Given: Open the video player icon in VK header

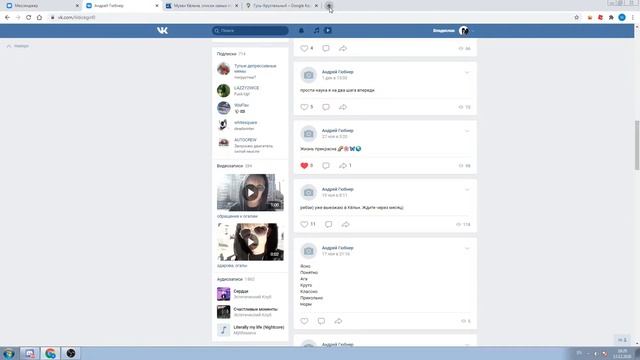Looking at the screenshot, I should 328,31.
